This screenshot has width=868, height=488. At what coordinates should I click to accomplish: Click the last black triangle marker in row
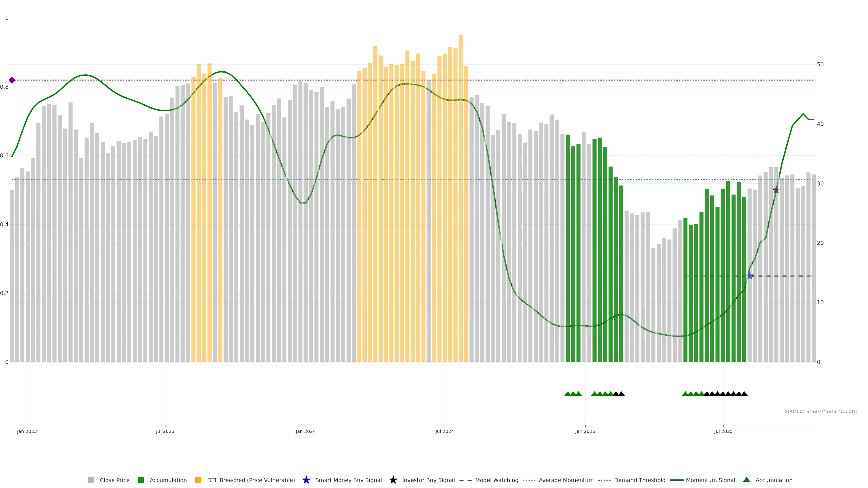tap(744, 394)
